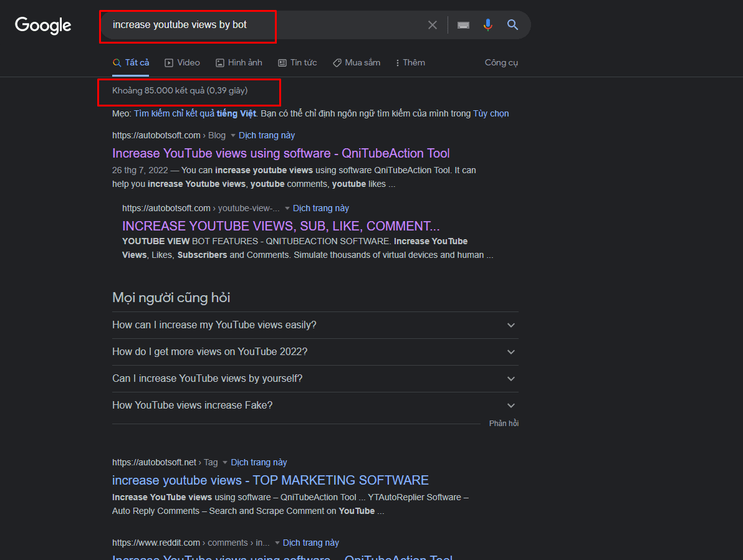Click the https://www.reddit.com URL text
This screenshot has height=560, width=743.
[191, 543]
